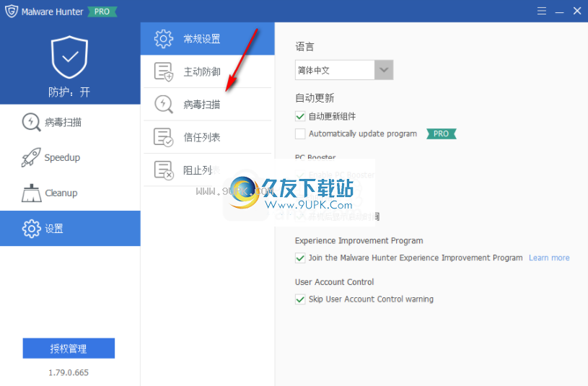
Task: Select 设置 in the left sidebar
Action: (70, 229)
